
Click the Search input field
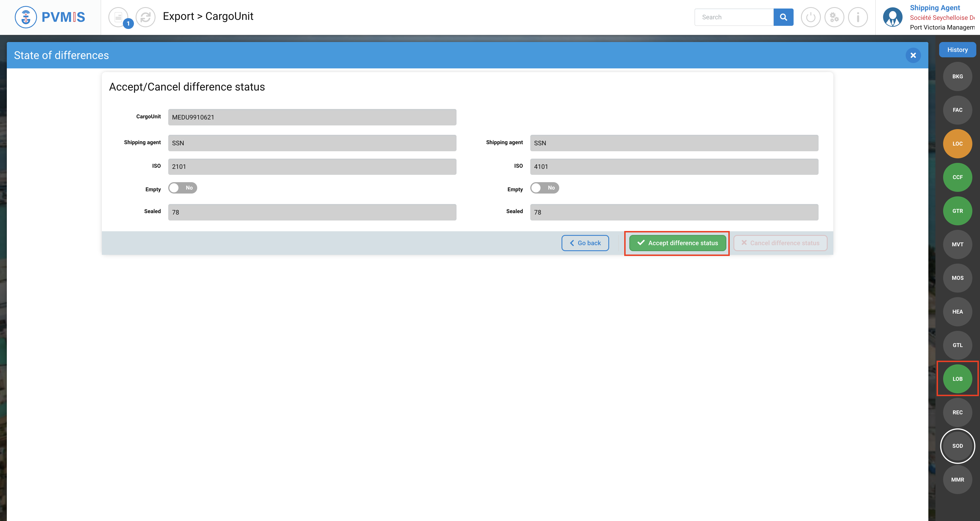[734, 17]
